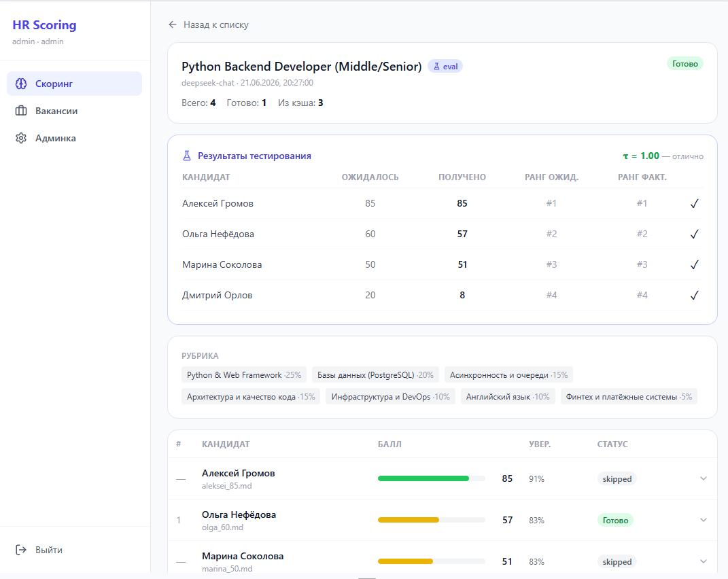Click Готово status for Ольга Нефёдова
728x579 pixels.
point(615,521)
